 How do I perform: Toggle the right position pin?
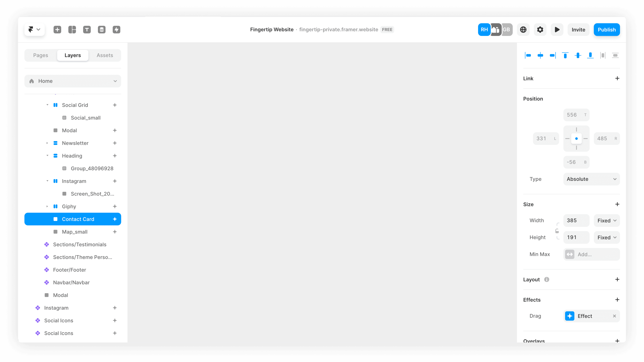click(x=585, y=138)
